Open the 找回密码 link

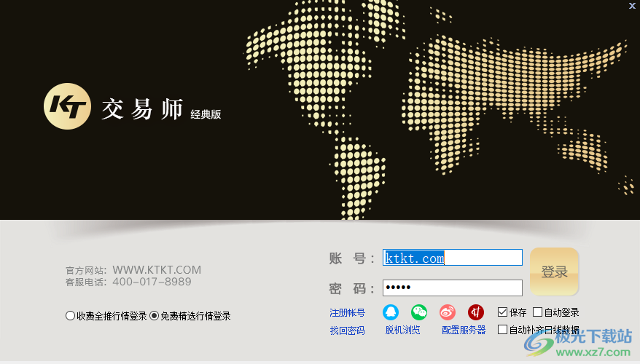(x=348, y=331)
